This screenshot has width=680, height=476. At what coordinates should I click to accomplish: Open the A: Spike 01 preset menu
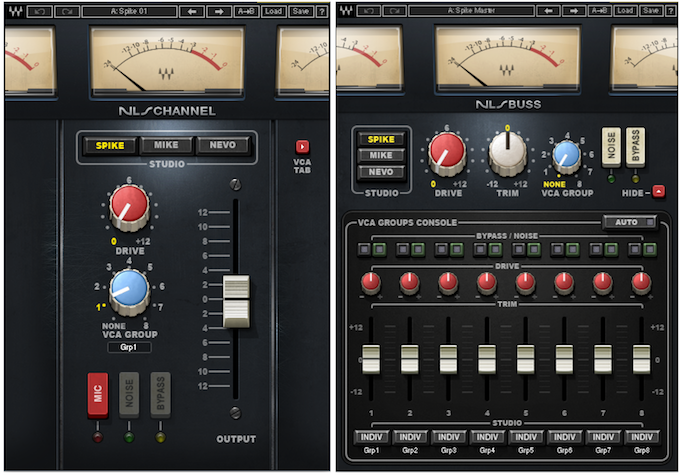click(129, 12)
